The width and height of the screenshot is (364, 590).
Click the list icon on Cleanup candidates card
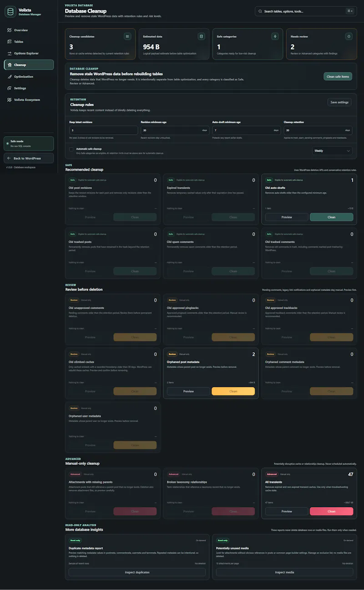(x=127, y=36)
